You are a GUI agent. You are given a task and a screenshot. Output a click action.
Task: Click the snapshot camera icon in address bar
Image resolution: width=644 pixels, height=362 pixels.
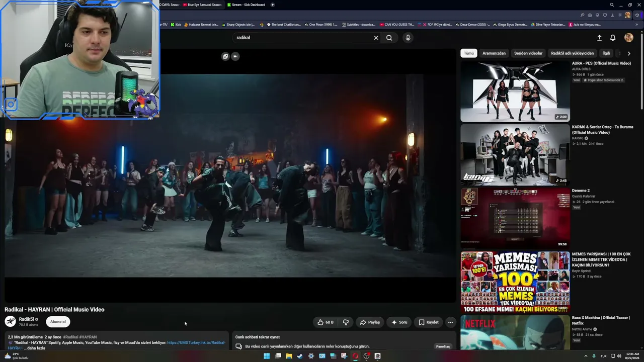coord(590,15)
